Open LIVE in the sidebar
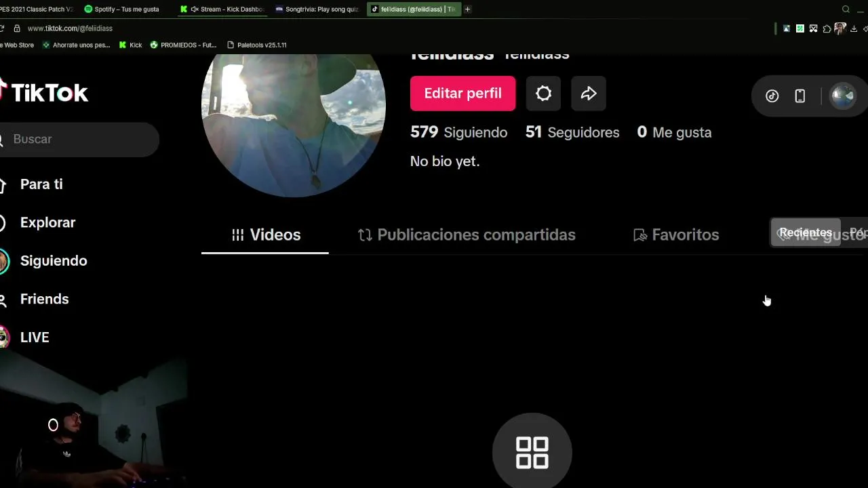The width and height of the screenshot is (868, 488). pos(35,338)
